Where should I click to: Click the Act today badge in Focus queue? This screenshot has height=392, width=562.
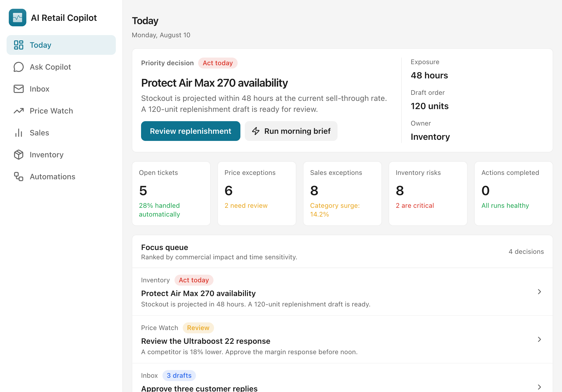click(194, 280)
